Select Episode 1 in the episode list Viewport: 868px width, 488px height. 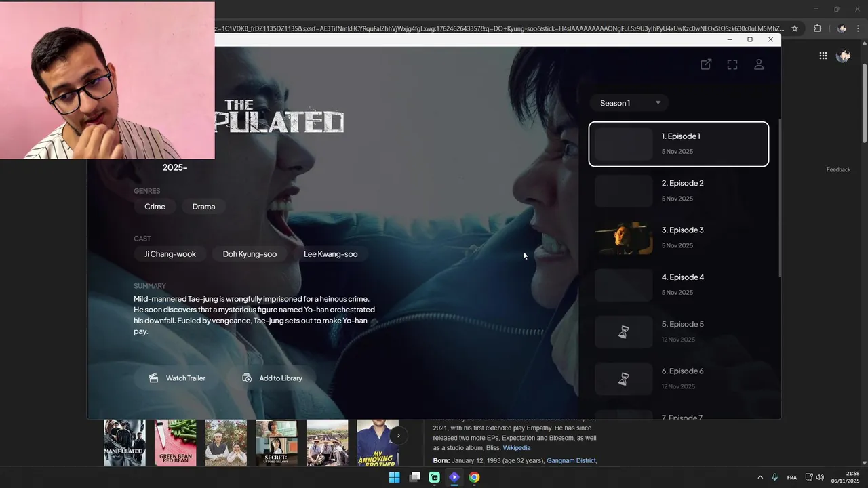[679, 144]
